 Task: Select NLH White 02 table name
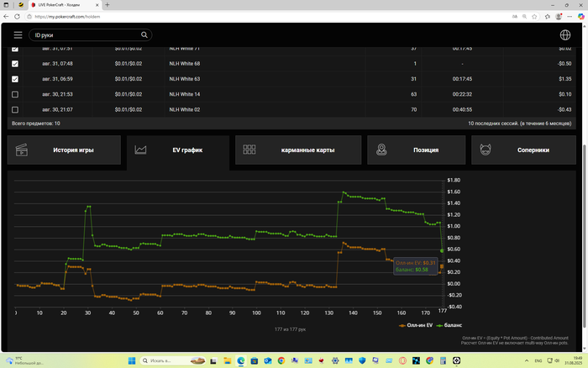click(x=185, y=110)
